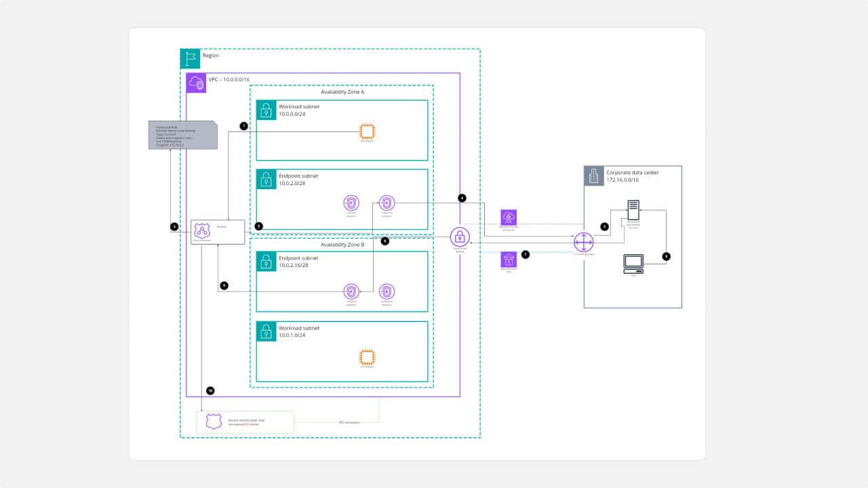868x488 pixels.
Task: Select the "Workload subnet" title in Availability Zone A
Action: [299, 106]
